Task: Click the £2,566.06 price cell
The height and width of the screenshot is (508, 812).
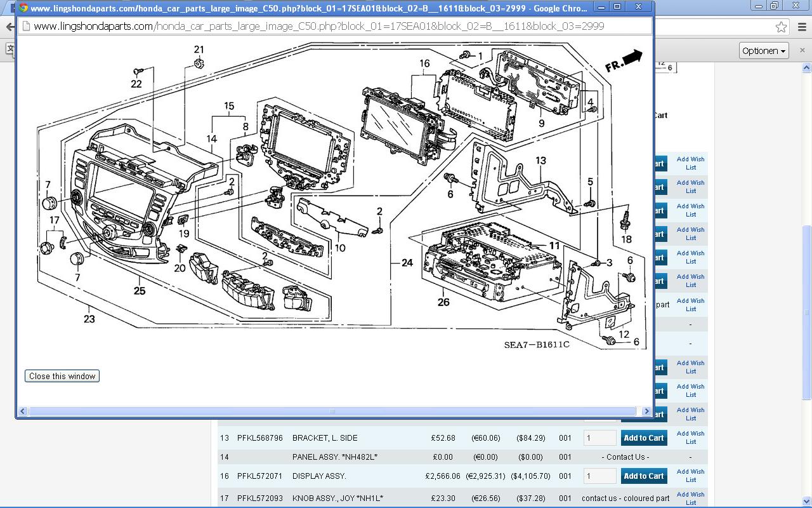Action: tap(443, 476)
